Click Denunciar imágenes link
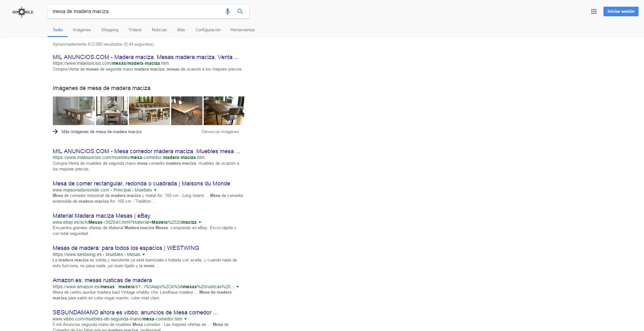644x331 pixels. pyautogui.click(x=220, y=132)
